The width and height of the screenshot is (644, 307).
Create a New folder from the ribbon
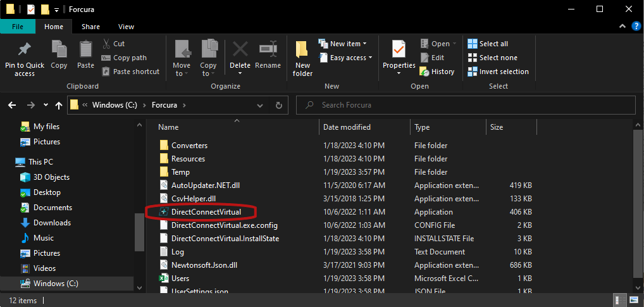[x=302, y=58]
